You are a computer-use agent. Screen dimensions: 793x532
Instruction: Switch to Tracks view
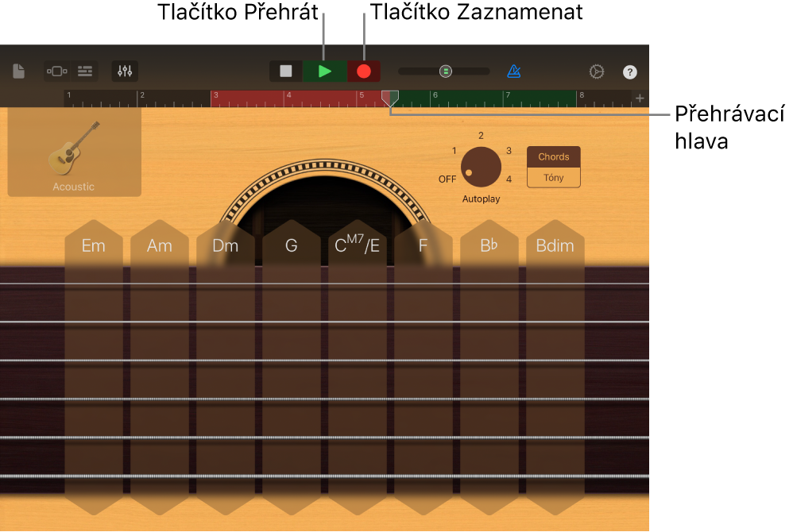(85, 71)
